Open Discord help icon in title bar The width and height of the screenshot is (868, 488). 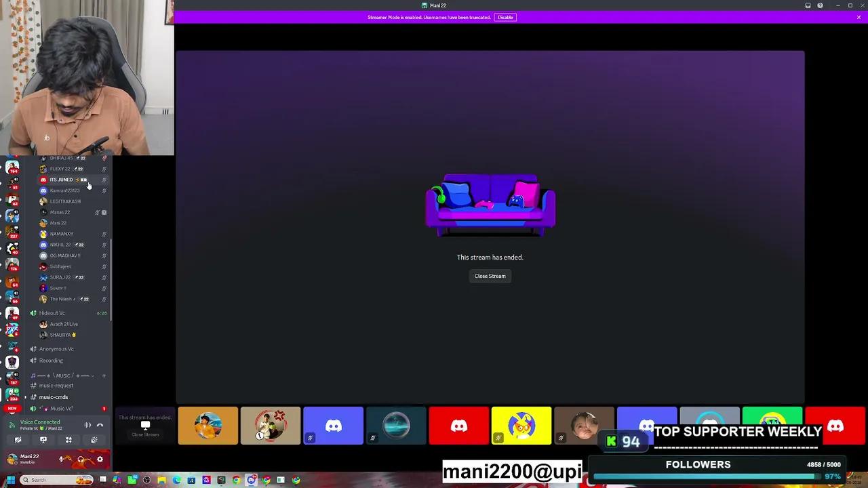pos(820,5)
